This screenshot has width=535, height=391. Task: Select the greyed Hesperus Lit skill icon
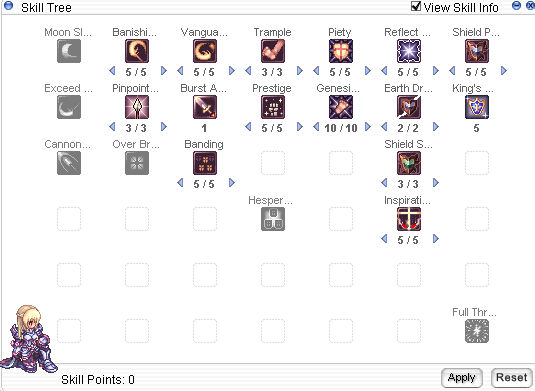point(273,219)
